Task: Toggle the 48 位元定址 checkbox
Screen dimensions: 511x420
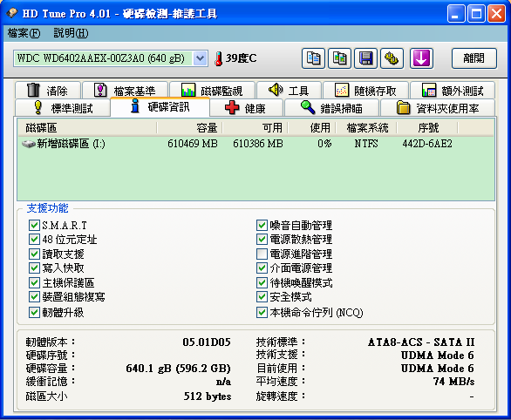Action: point(34,240)
